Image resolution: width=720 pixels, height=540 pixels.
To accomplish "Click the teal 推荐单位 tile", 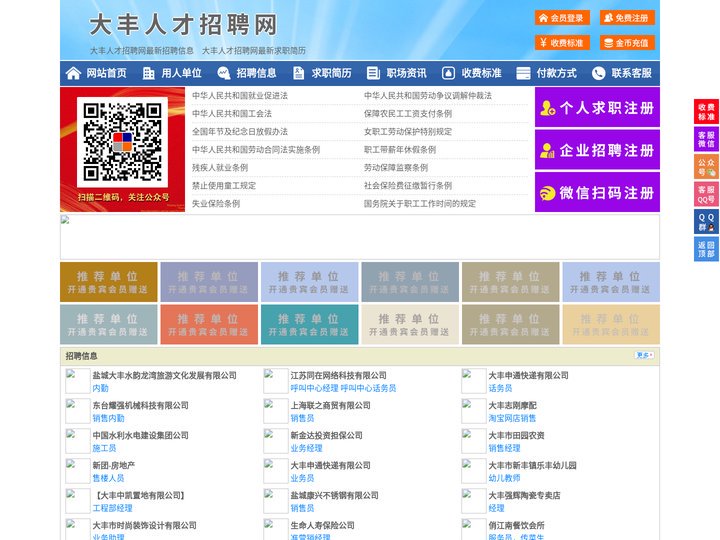I will click(309, 324).
